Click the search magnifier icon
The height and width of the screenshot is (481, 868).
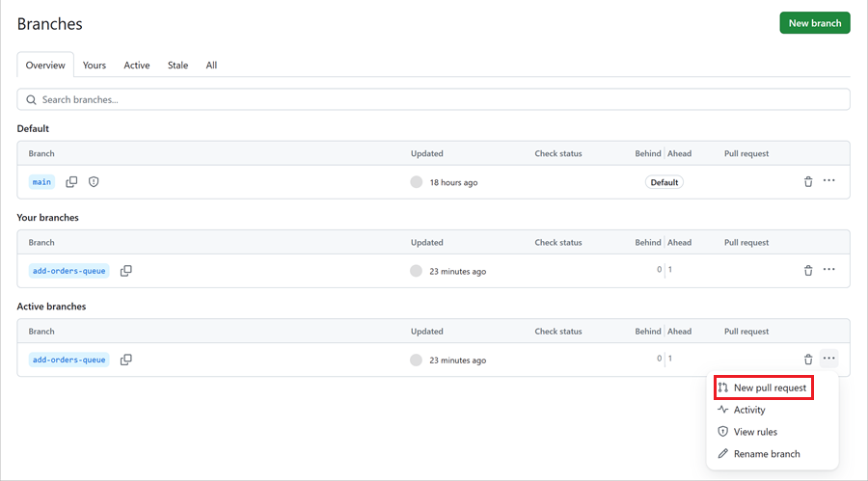(31, 99)
